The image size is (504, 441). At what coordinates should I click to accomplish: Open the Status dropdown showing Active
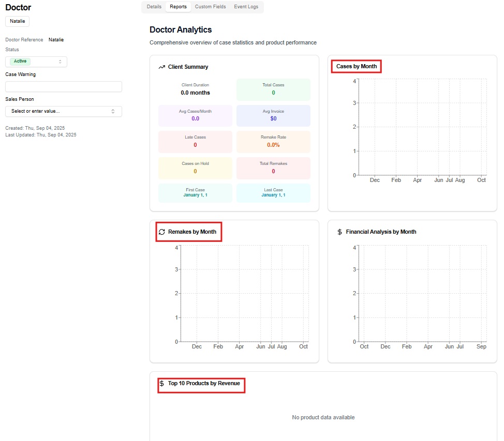36,62
